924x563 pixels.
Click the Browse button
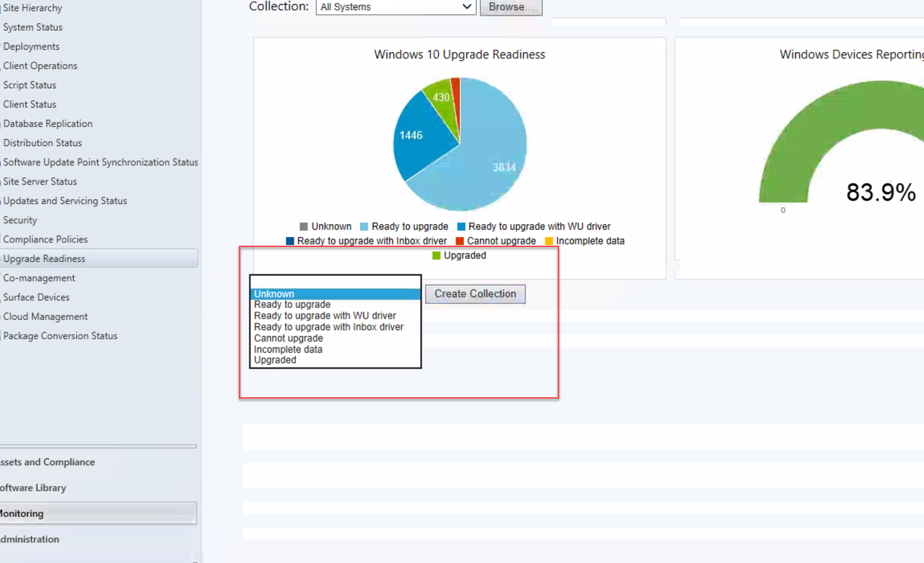click(510, 7)
